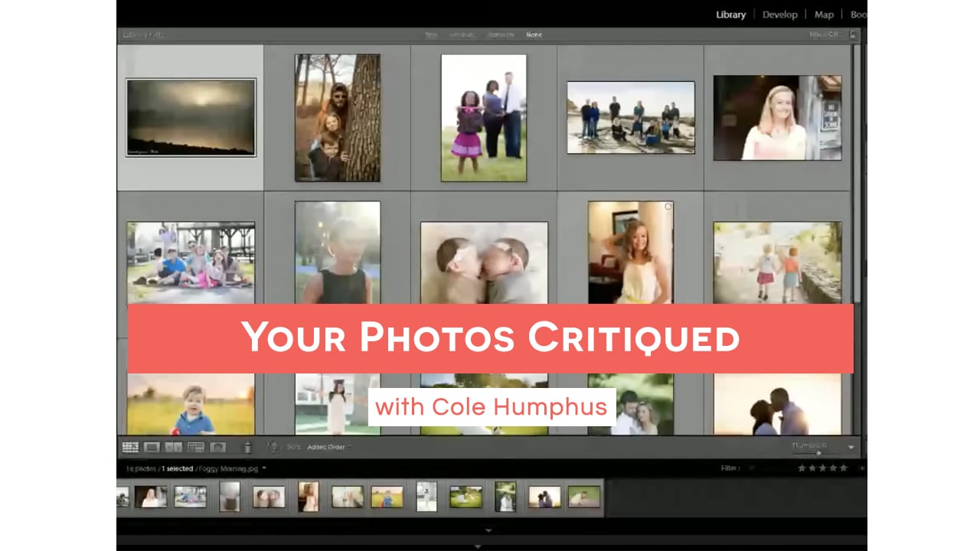The height and width of the screenshot is (551, 980).
Task: Select the two children walking path photo
Action: (x=777, y=262)
